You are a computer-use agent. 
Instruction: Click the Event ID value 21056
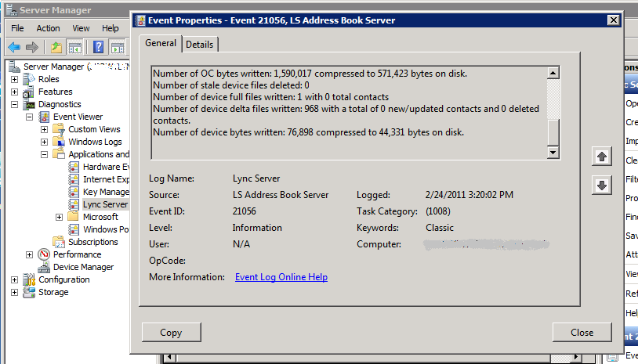(x=244, y=211)
